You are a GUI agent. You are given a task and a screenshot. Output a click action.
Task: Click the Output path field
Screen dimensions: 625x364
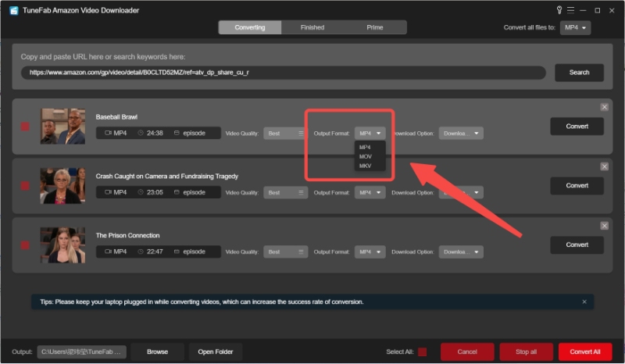[82, 352]
